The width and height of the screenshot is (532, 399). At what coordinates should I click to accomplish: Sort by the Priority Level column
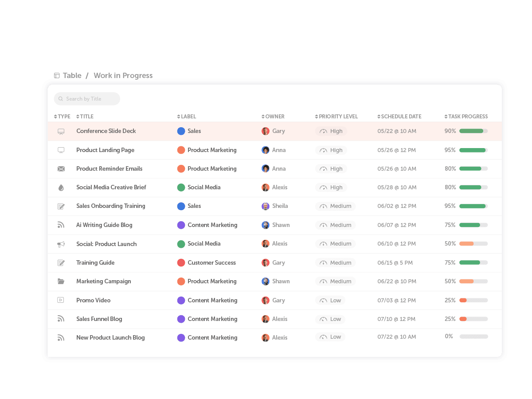tap(336, 117)
